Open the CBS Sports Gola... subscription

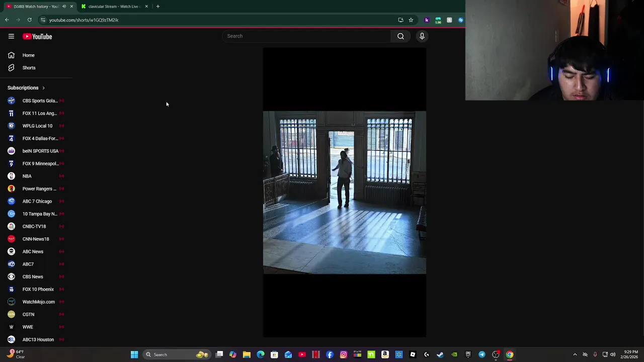click(36, 101)
